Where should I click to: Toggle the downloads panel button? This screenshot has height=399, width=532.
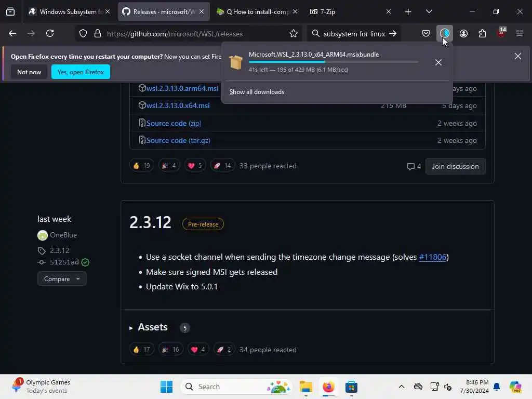[x=445, y=34]
